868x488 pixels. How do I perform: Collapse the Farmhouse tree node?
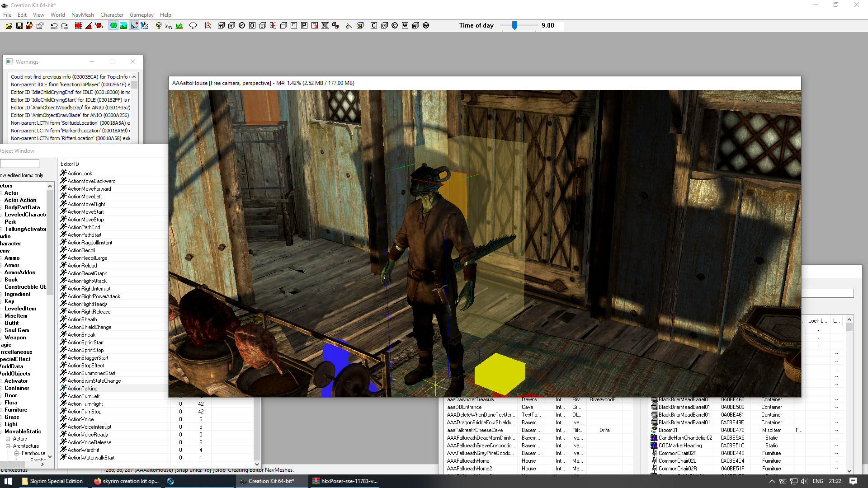[x=16, y=453]
